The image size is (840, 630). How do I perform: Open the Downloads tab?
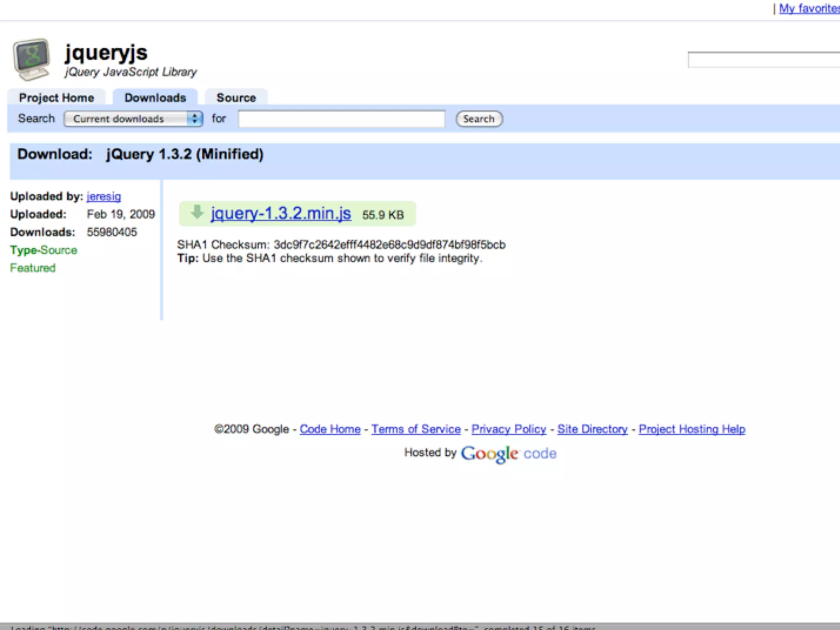(x=155, y=98)
